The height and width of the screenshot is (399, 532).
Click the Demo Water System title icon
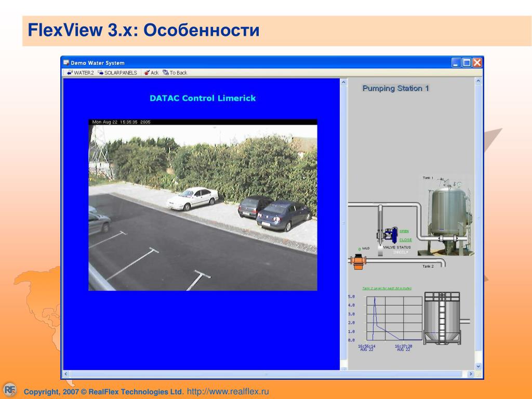pyautogui.click(x=66, y=63)
